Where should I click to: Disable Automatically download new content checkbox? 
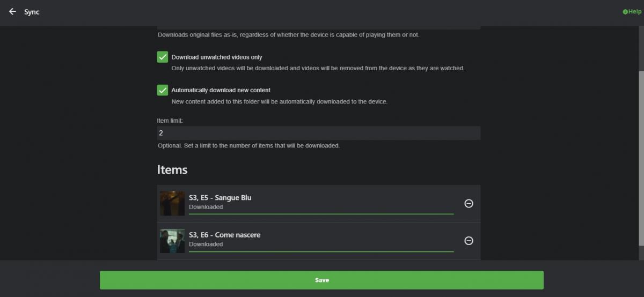tap(163, 90)
